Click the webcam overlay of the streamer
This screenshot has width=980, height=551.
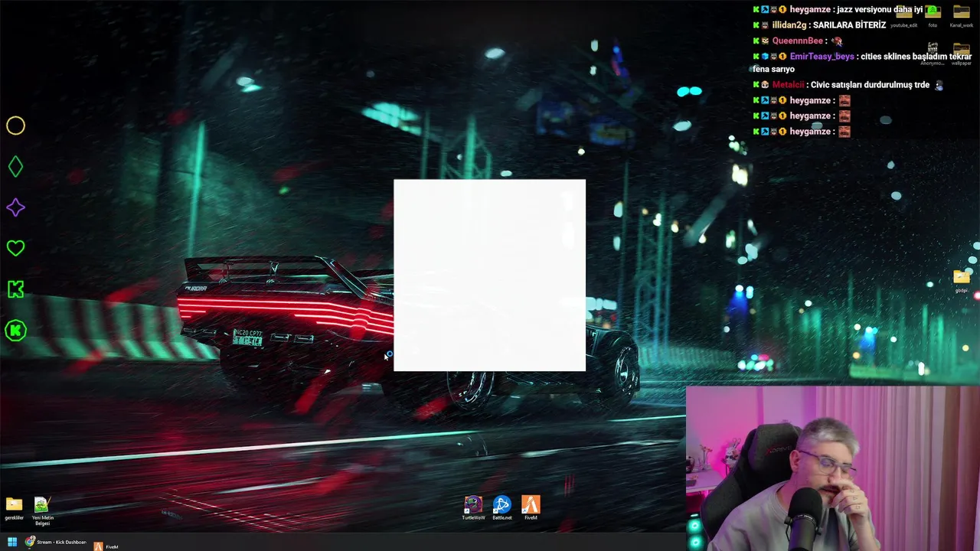(833, 468)
